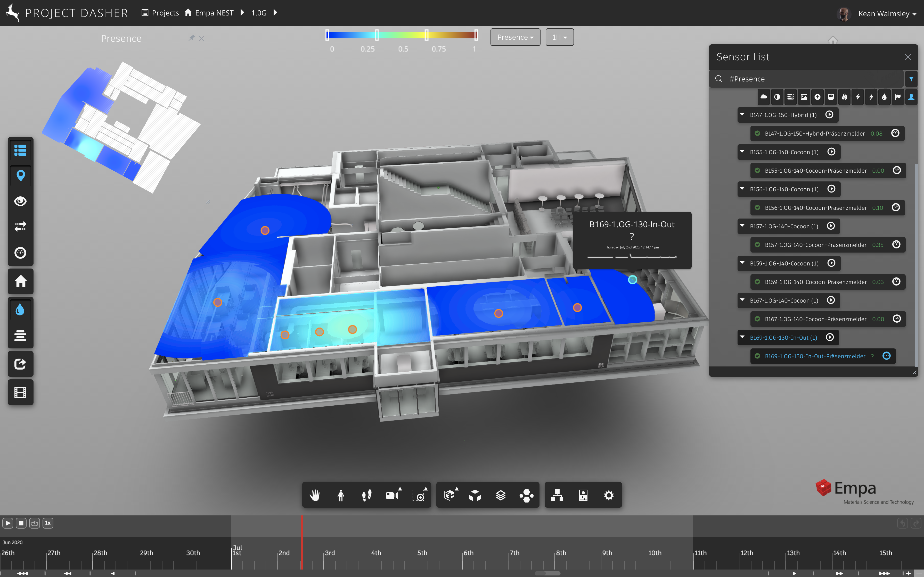Click the sensor list icon in left sidebar
Image resolution: width=924 pixels, height=577 pixels.
point(20,150)
